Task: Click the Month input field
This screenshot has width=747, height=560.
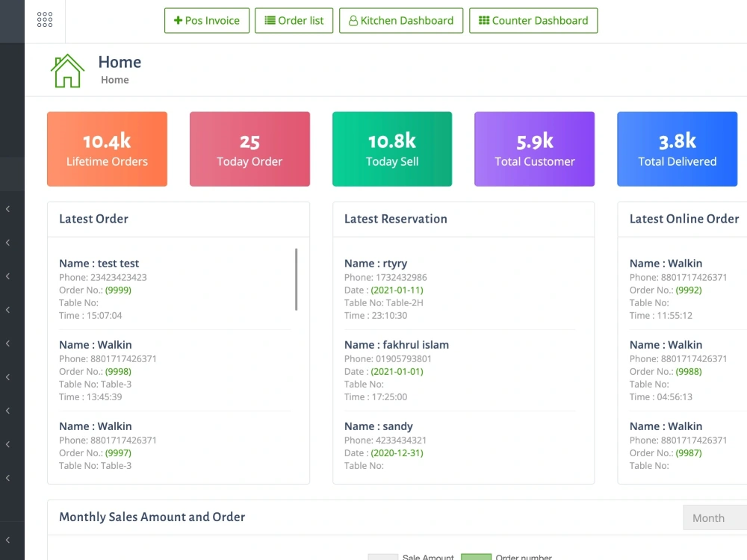Action: tap(715, 517)
